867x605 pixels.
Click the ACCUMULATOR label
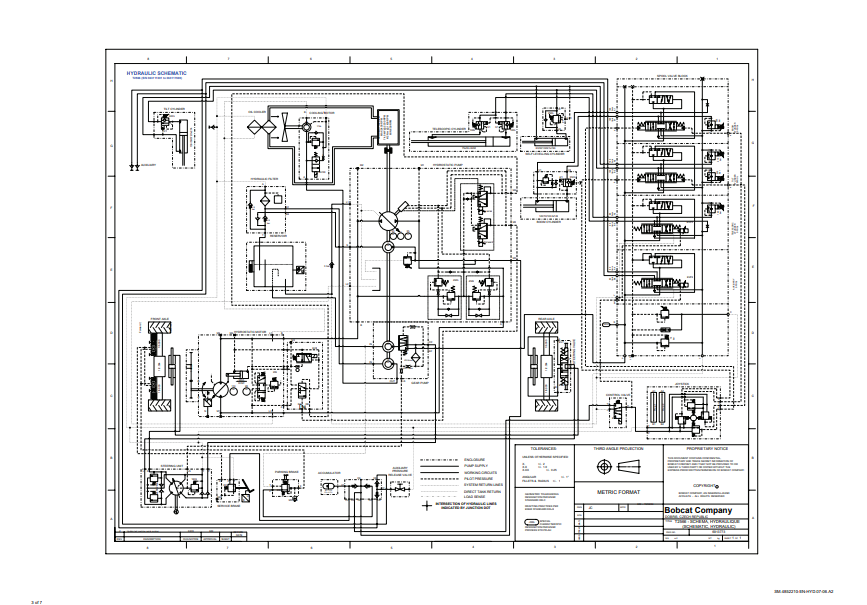[329, 473]
